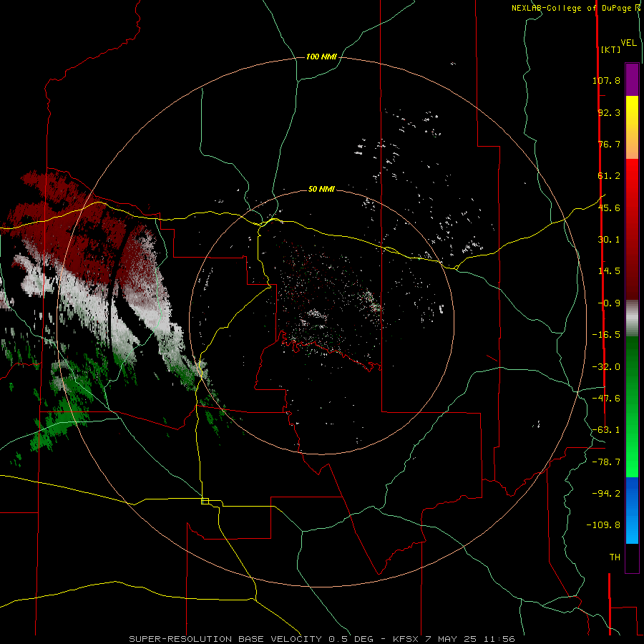Click the 100 NMI range ring label
This screenshot has width=644, height=644.
pyautogui.click(x=321, y=57)
